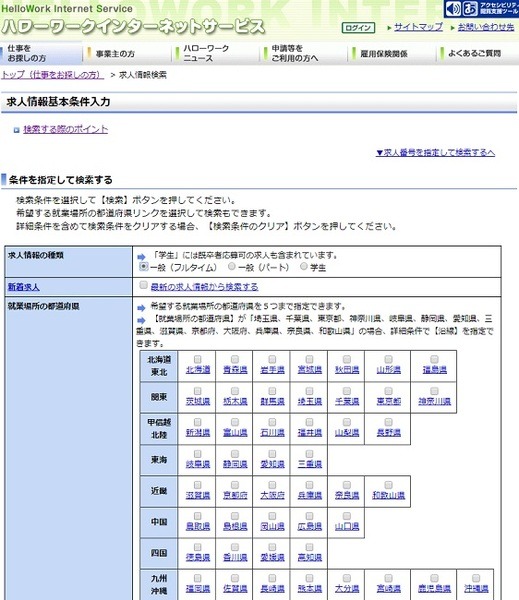Click the 就業場所の都道府県 row label
Viewport: 519px width, 600px height.
[44, 306]
